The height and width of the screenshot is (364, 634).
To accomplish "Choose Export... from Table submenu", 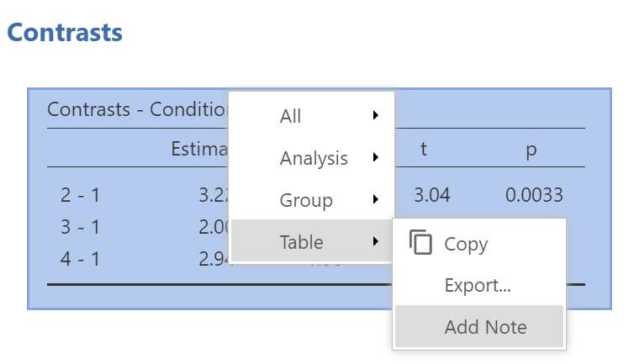I will click(479, 285).
